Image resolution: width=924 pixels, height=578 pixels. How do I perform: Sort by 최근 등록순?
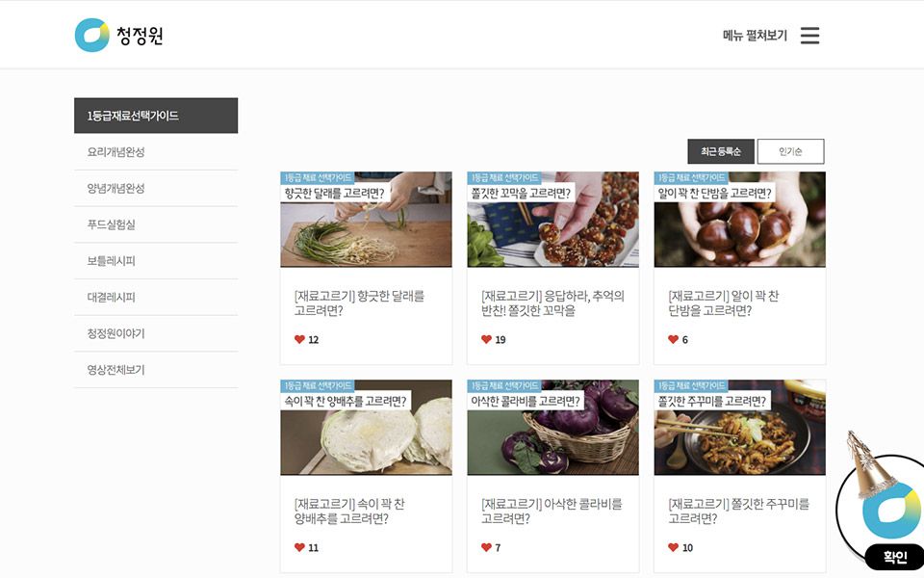(x=720, y=151)
